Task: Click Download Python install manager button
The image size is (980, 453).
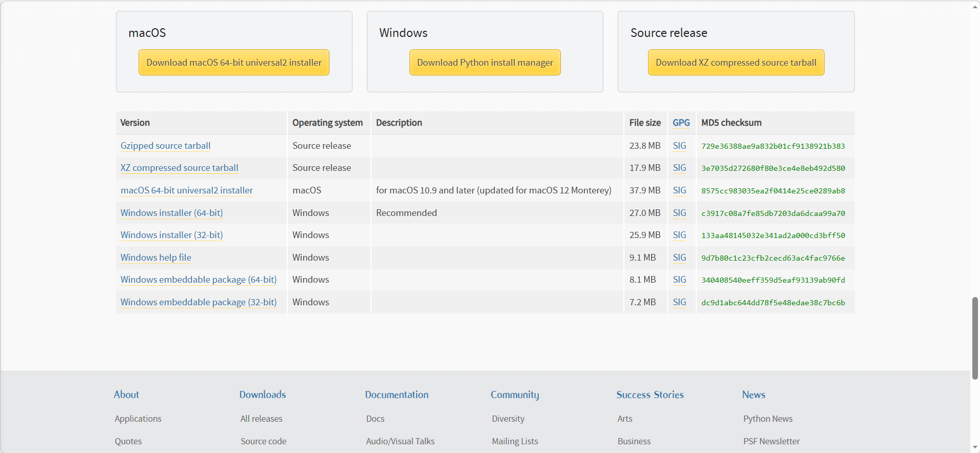Action: 485,63
